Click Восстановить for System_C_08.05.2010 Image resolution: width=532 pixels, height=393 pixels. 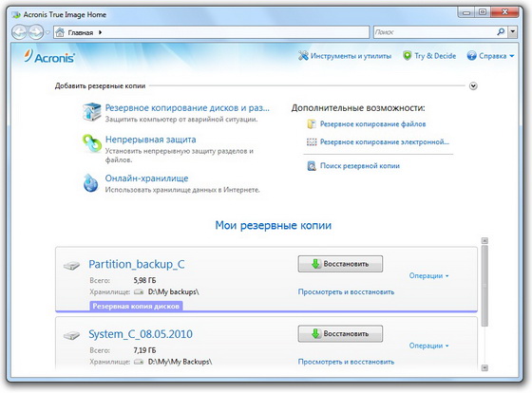coord(340,333)
